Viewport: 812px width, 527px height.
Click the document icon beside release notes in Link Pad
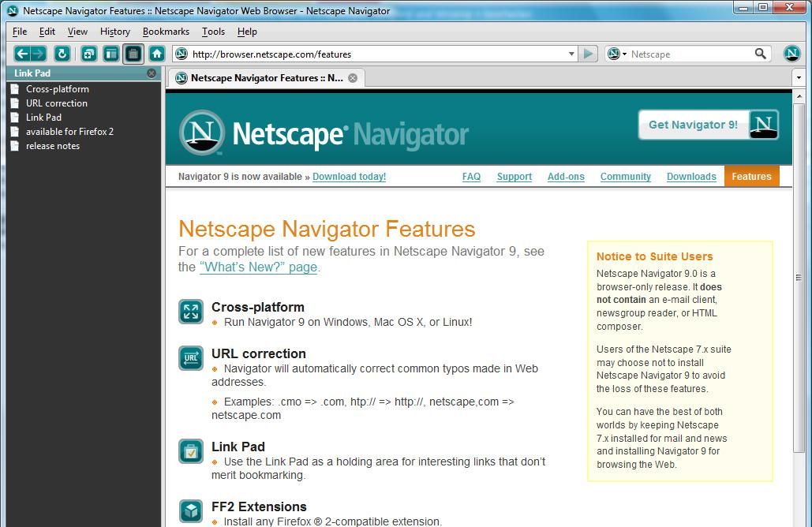[x=15, y=146]
